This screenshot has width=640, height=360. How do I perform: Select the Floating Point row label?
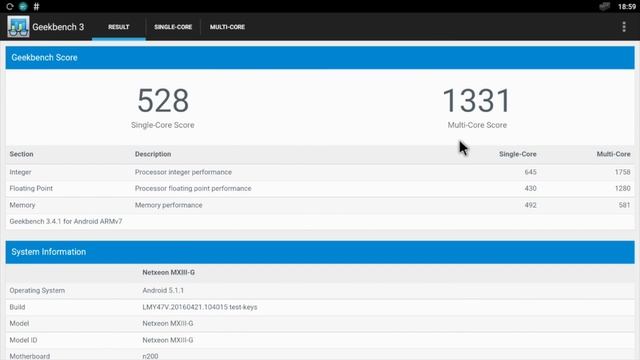coord(31,188)
